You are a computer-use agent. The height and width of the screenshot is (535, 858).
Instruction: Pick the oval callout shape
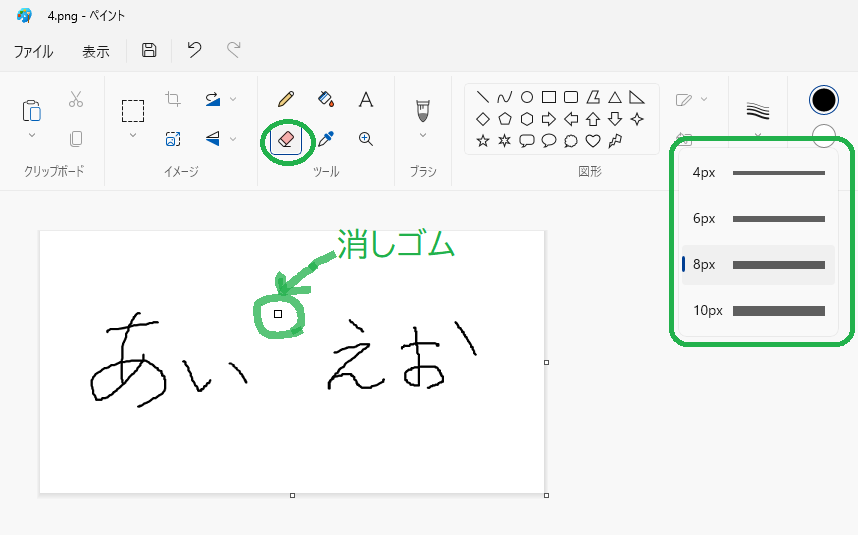coord(549,141)
